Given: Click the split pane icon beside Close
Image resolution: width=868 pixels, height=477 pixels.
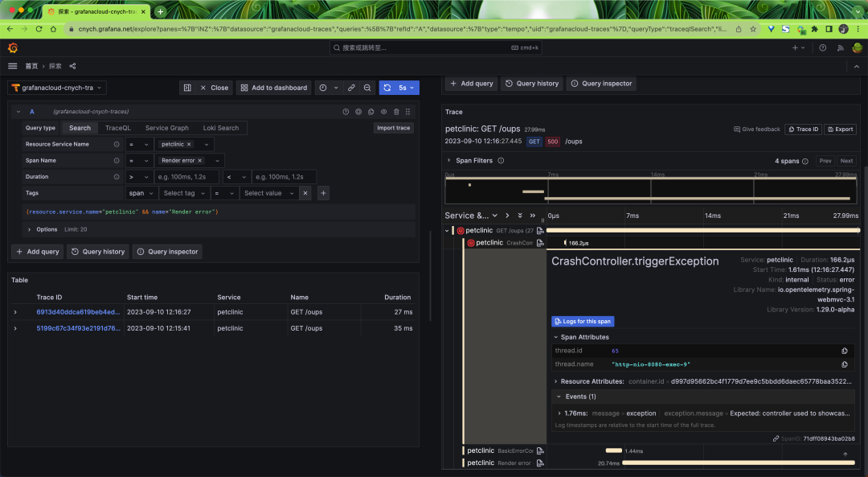Looking at the screenshot, I should point(187,88).
